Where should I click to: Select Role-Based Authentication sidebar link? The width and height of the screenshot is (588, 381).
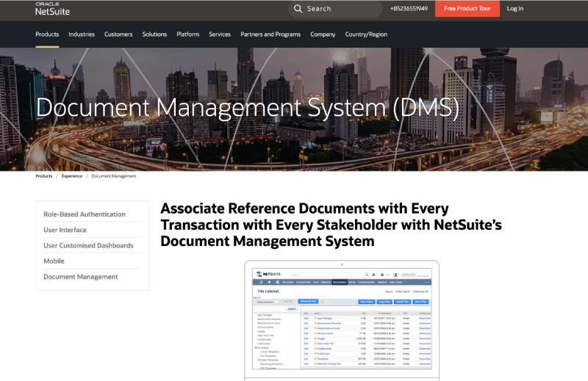(x=85, y=214)
